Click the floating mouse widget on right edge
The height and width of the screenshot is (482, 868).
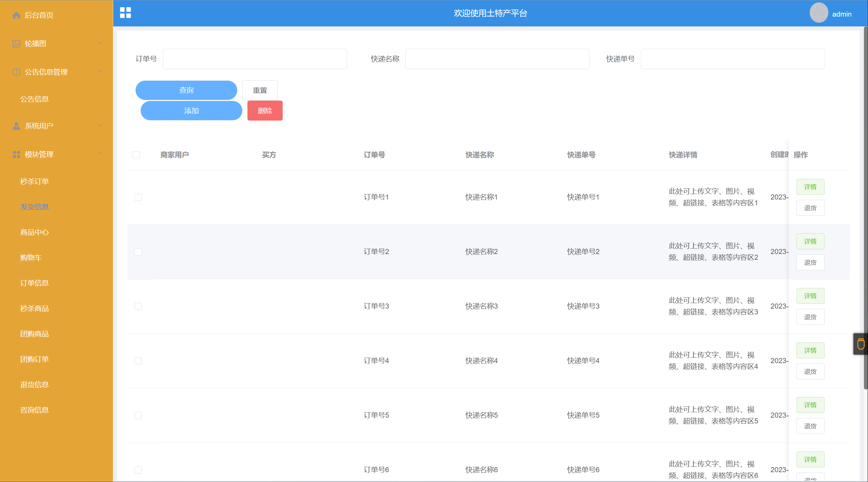pyautogui.click(x=861, y=344)
